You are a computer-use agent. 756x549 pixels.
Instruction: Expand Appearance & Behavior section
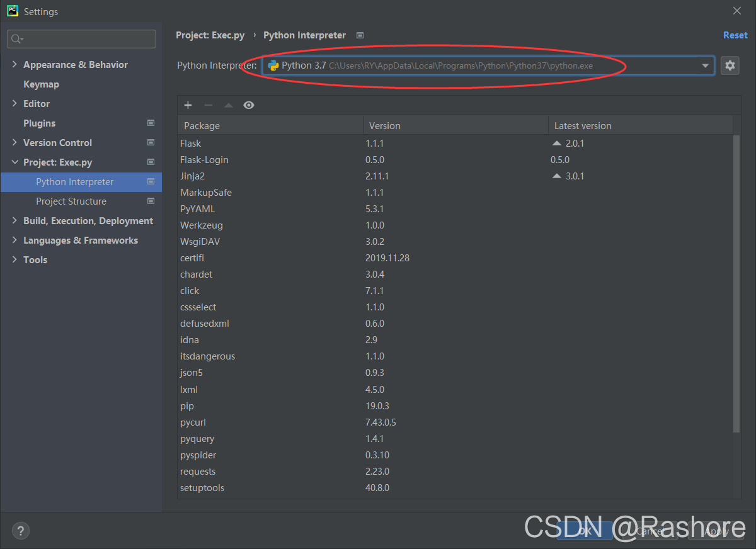[14, 65]
